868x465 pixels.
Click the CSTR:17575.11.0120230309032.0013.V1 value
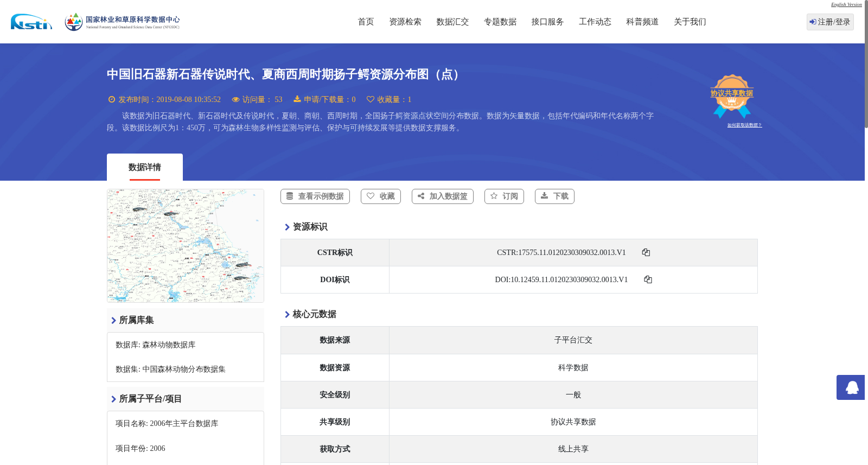(x=561, y=252)
